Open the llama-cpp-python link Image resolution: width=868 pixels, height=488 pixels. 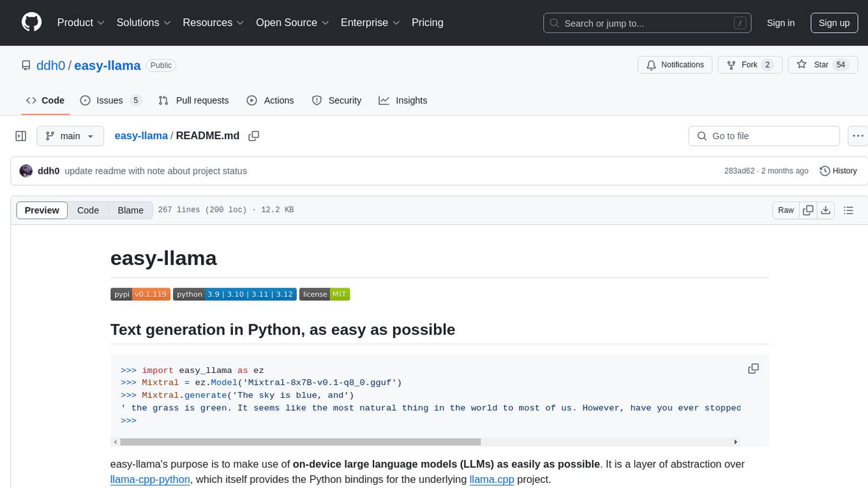tap(150, 479)
